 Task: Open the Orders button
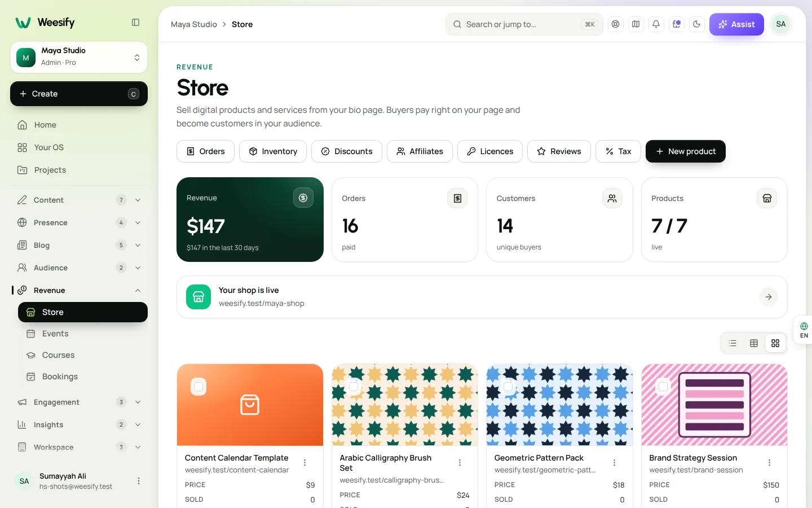click(205, 151)
